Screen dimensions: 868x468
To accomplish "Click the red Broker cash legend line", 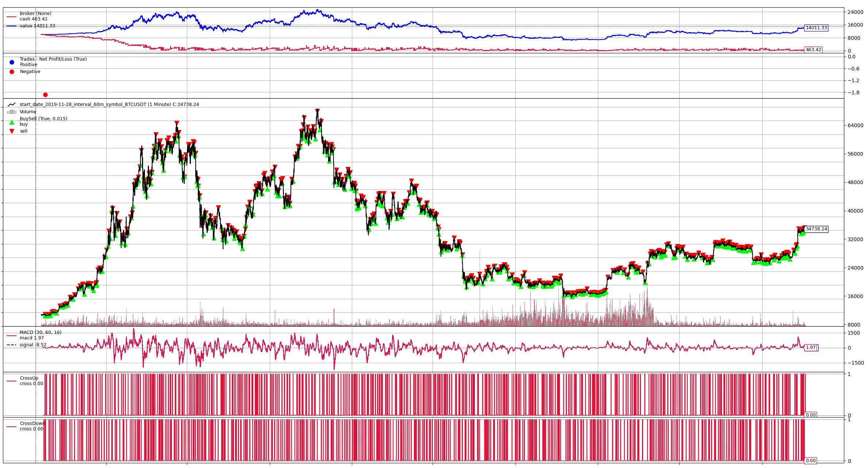I will coord(12,16).
